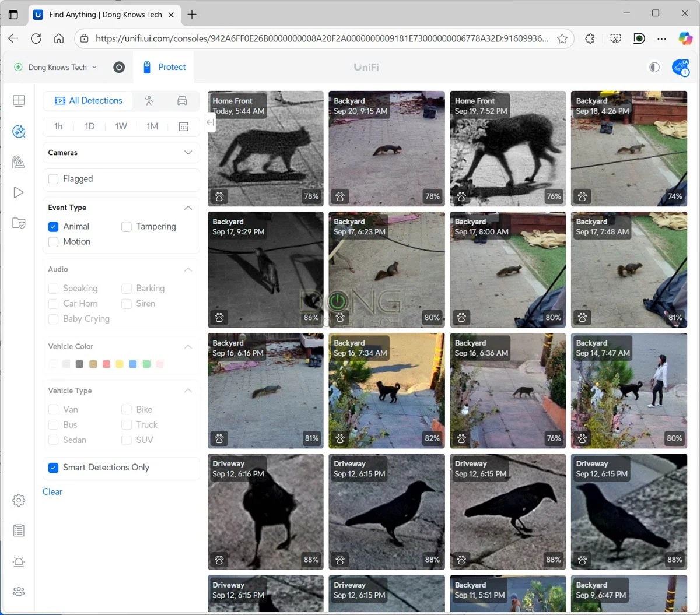
Task: Uncheck the Animal event type
Action: tap(53, 227)
